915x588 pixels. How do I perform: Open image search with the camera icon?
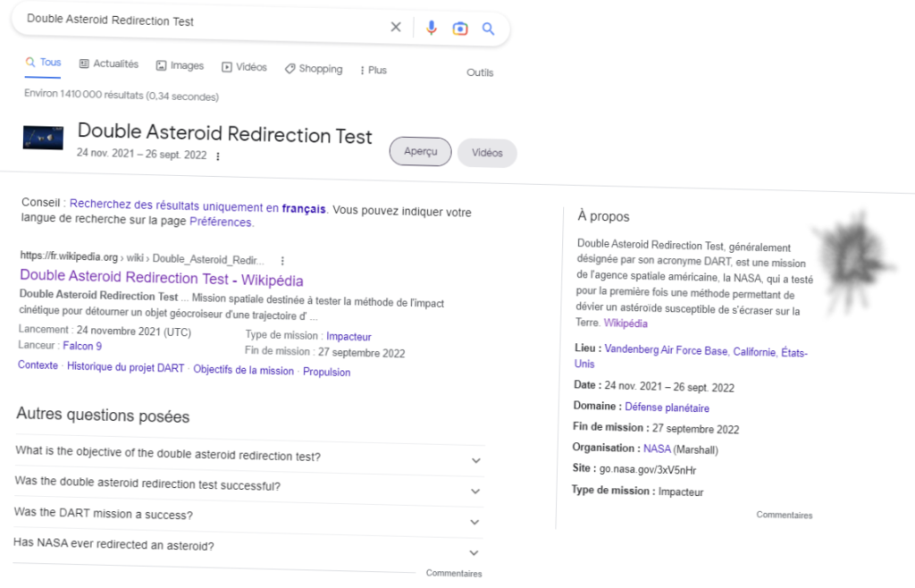[460, 28]
